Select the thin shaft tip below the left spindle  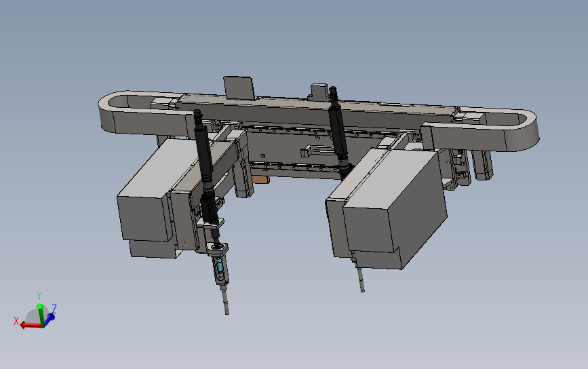click(225, 302)
